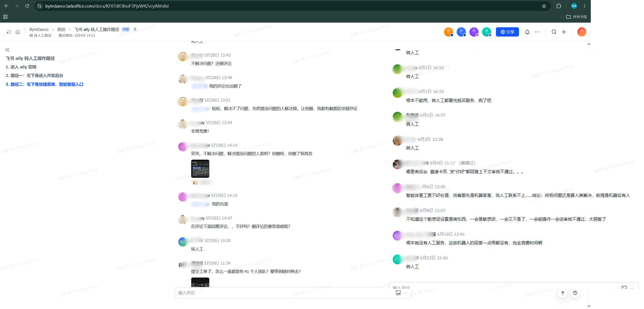Viewport: 644px width, 309px height.
Task: Click scrollbar down arrow
Action: coord(589,306)
